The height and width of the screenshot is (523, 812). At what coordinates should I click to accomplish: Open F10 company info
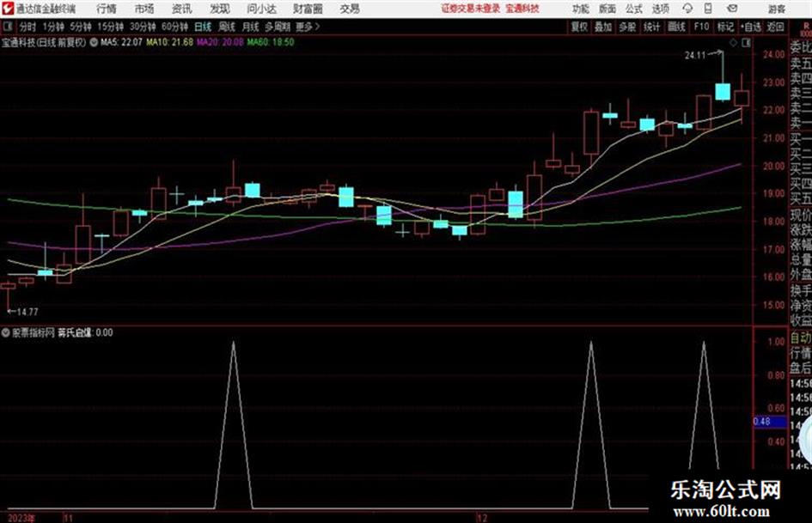tap(701, 27)
